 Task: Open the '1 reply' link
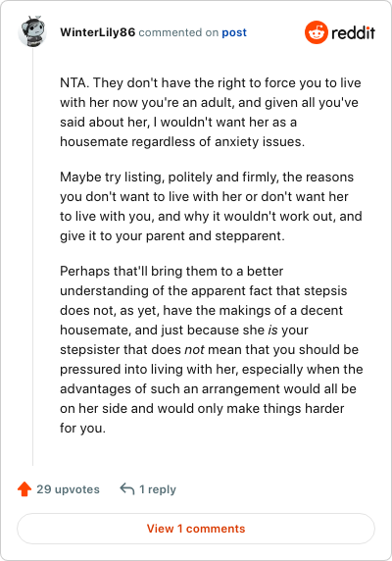(x=158, y=489)
